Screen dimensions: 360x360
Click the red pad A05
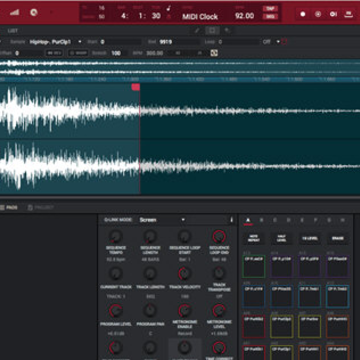coord(254,326)
